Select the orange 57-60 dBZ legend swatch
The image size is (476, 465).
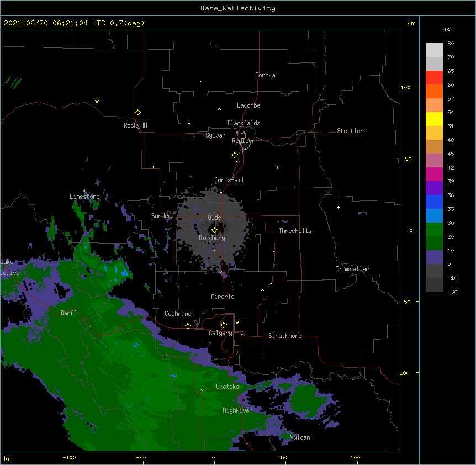click(434, 91)
